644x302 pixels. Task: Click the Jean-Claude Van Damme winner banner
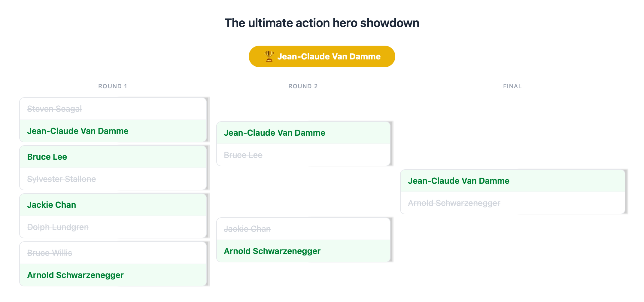pyautogui.click(x=321, y=56)
